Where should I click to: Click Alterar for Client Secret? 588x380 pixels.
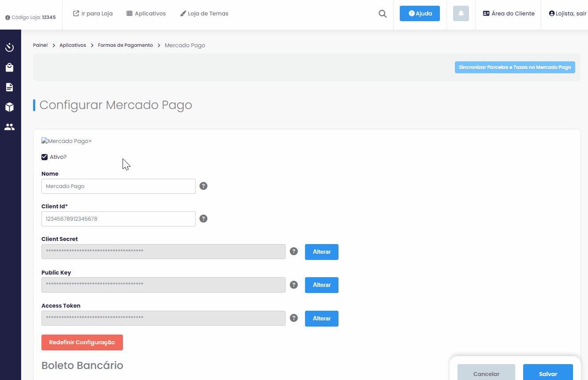point(322,252)
